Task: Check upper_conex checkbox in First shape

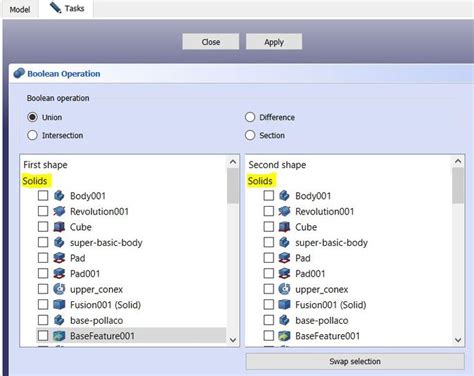Action: point(43,289)
